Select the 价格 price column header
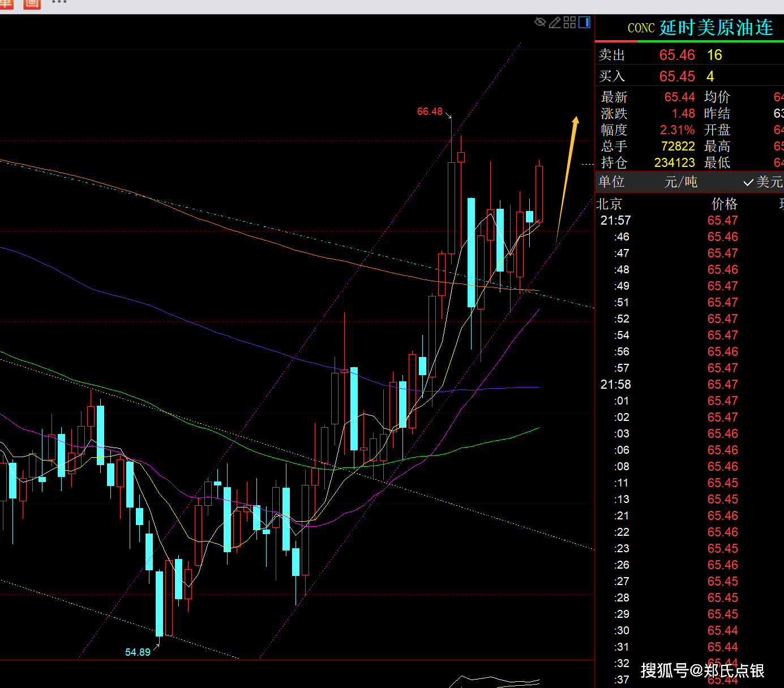This screenshot has height=688, width=784. [724, 204]
